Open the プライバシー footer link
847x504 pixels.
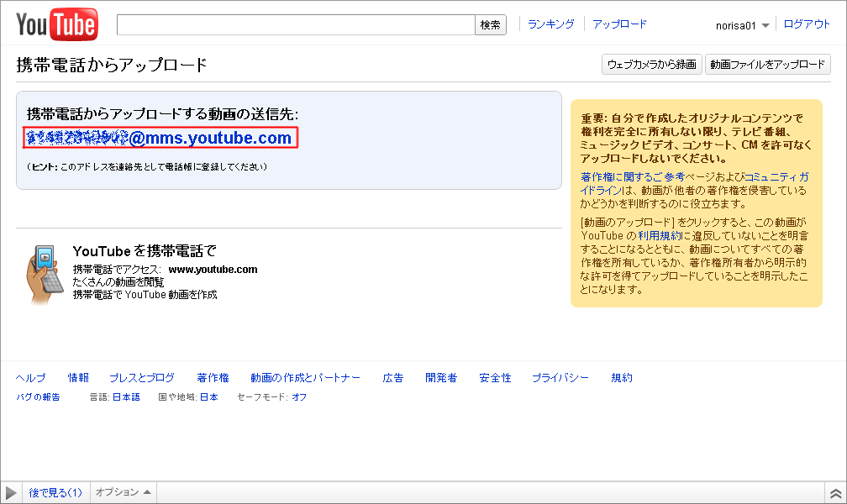560,378
